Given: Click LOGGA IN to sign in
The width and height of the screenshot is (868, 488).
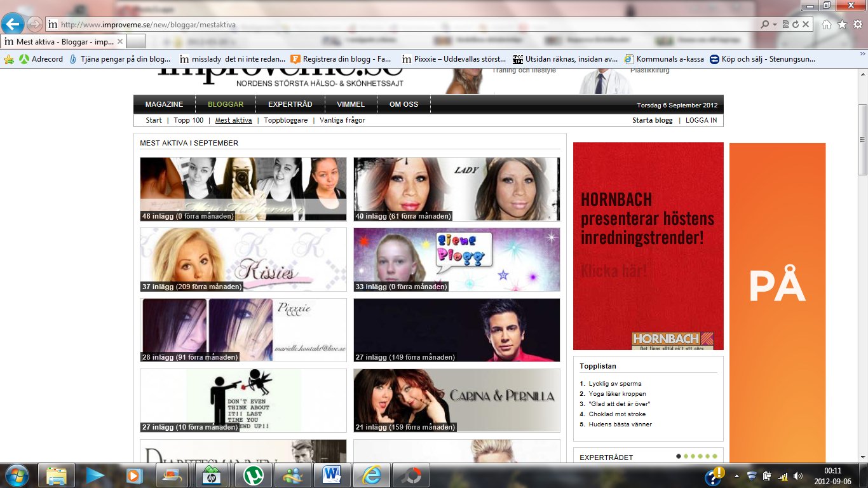Looking at the screenshot, I should pos(701,120).
